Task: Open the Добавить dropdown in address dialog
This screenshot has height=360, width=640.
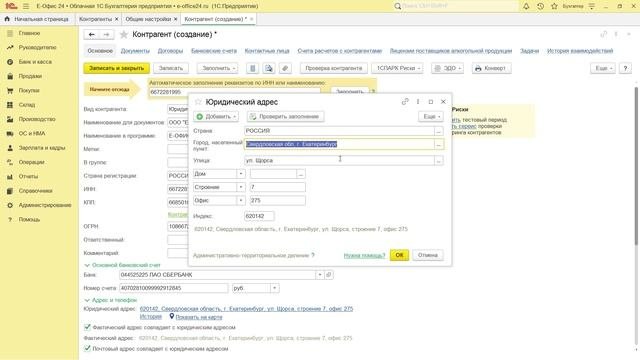Action: (216, 116)
